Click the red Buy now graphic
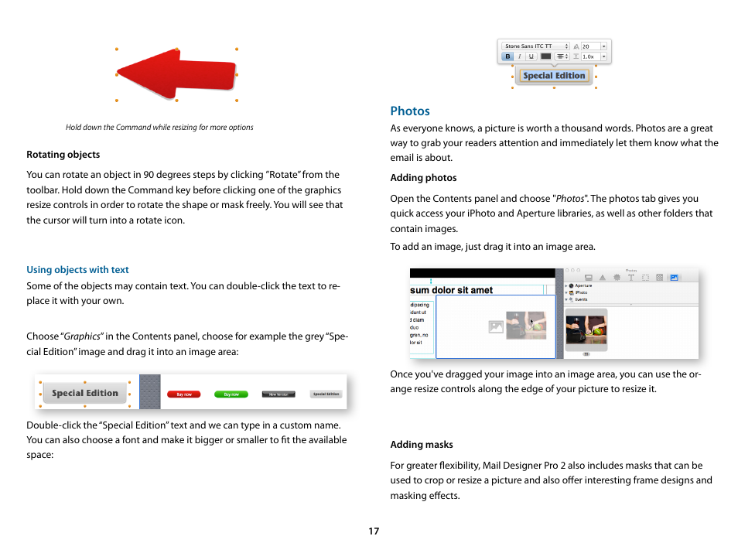738x560 pixels. click(x=183, y=394)
